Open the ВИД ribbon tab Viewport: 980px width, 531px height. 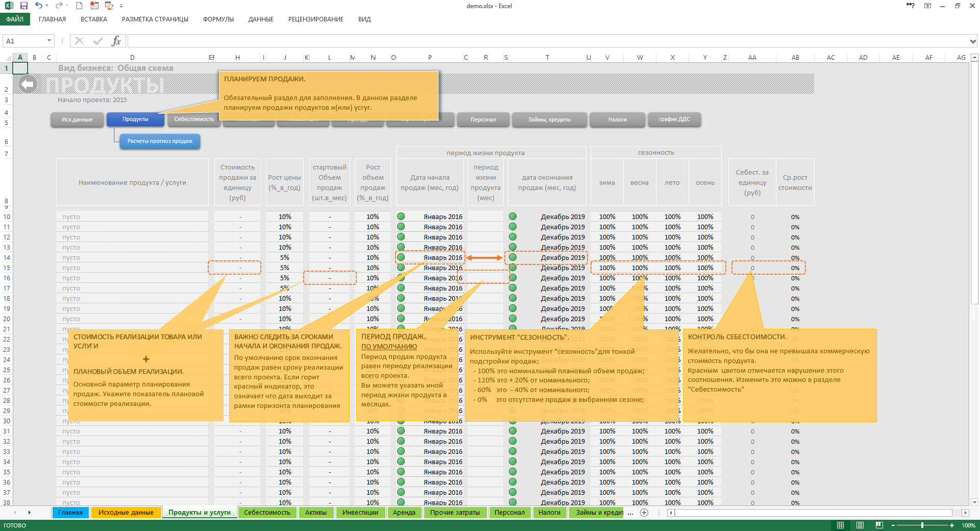click(x=364, y=19)
